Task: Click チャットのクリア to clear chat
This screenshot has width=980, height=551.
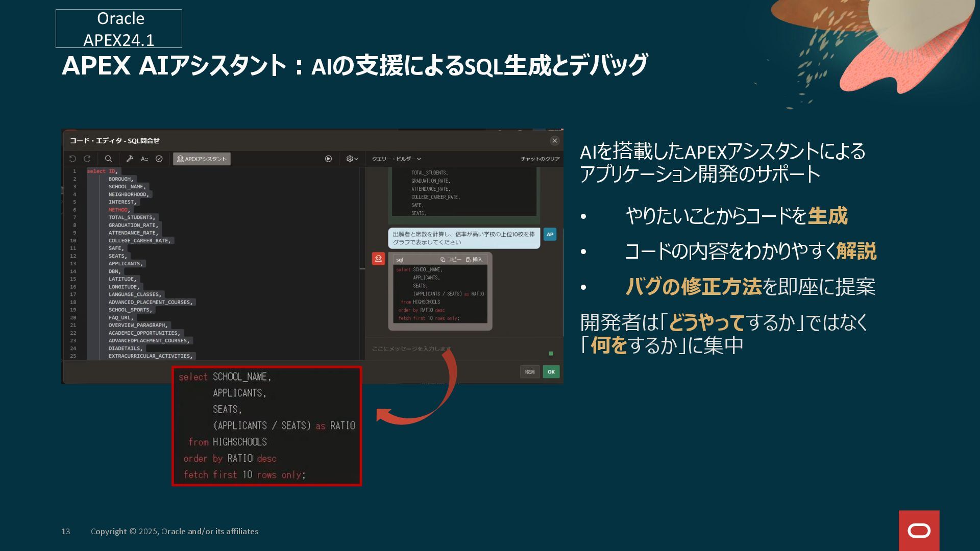Action: [540, 159]
